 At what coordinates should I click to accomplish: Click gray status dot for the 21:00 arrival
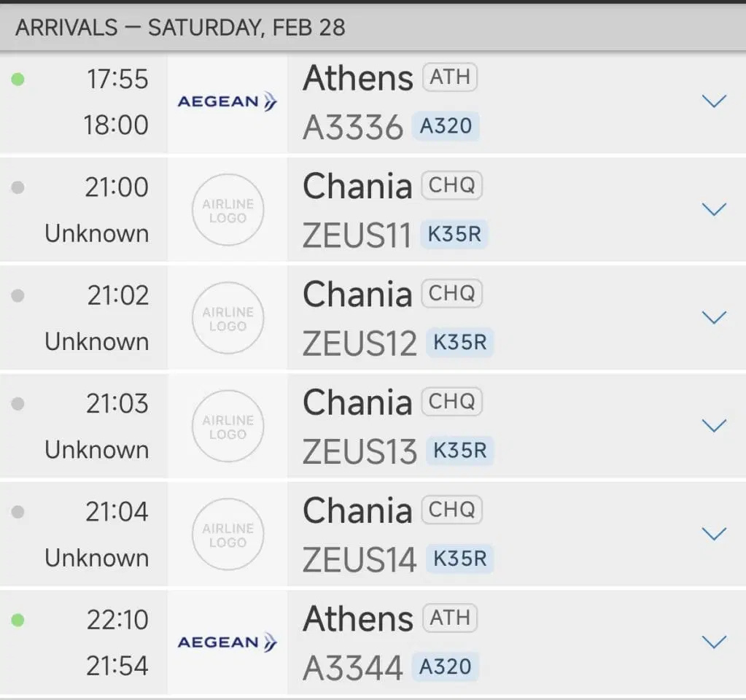18,187
